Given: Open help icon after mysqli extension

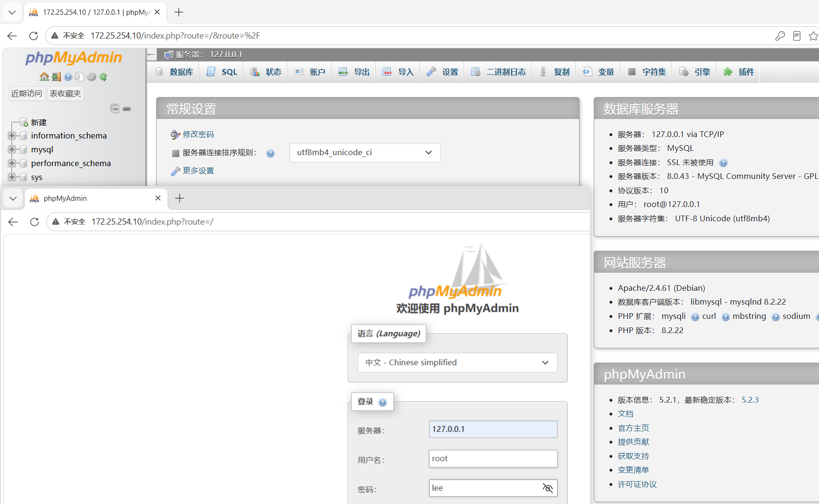Looking at the screenshot, I should pos(695,317).
